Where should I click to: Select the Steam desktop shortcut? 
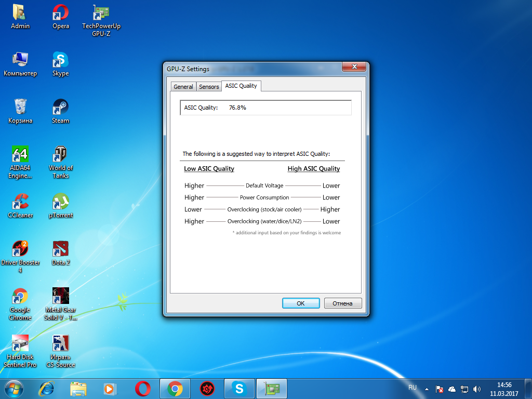tap(60, 112)
